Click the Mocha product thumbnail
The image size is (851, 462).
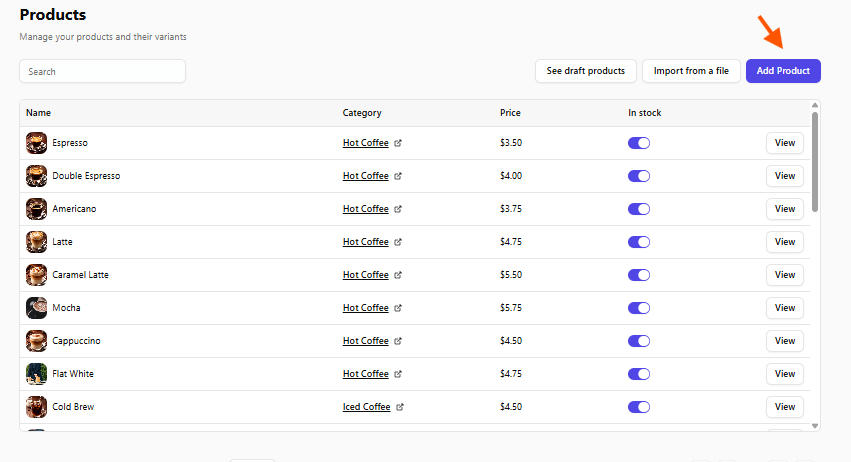[x=36, y=308]
